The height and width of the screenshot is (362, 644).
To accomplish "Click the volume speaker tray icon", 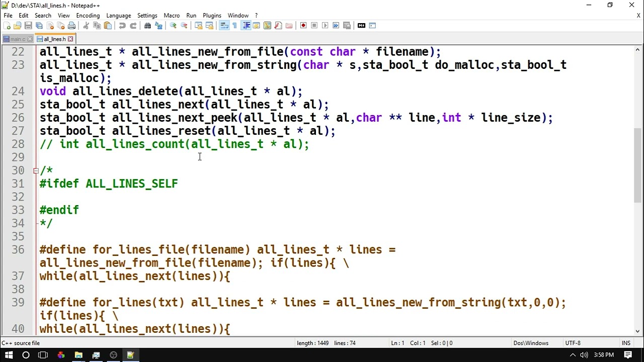I will tap(584, 355).
